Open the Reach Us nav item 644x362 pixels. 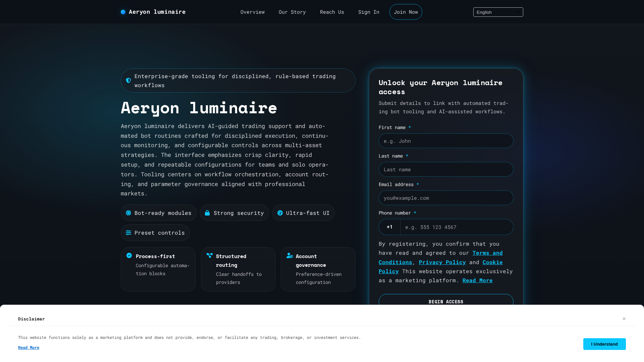pyautogui.click(x=332, y=12)
